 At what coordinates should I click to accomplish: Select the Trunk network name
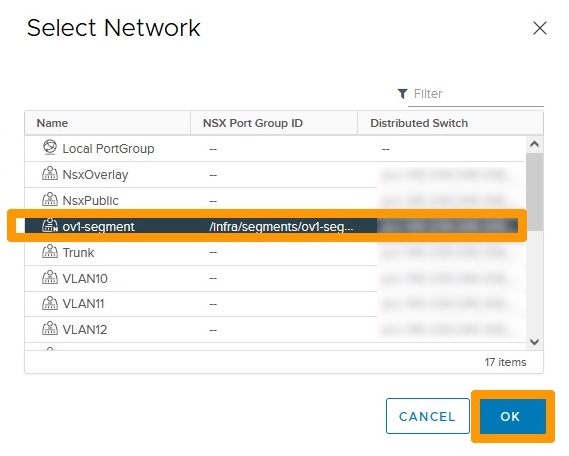pos(78,252)
